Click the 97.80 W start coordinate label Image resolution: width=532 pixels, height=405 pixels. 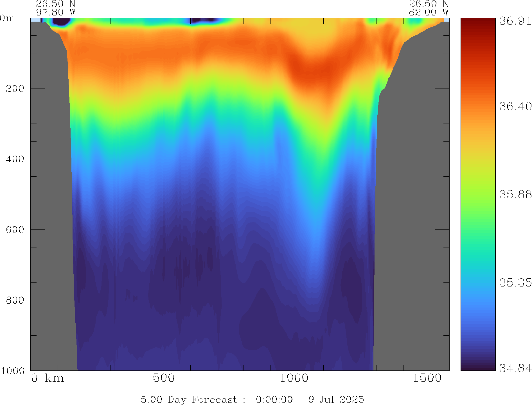[56, 12]
